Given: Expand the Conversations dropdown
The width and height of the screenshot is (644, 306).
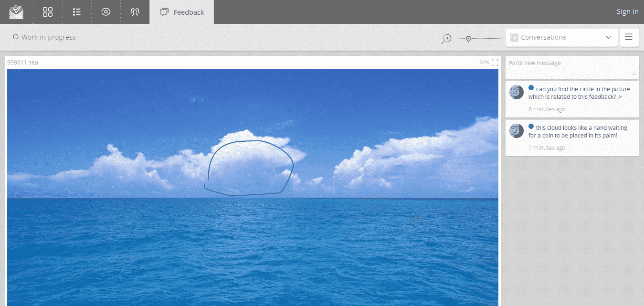Looking at the screenshot, I should [x=561, y=37].
